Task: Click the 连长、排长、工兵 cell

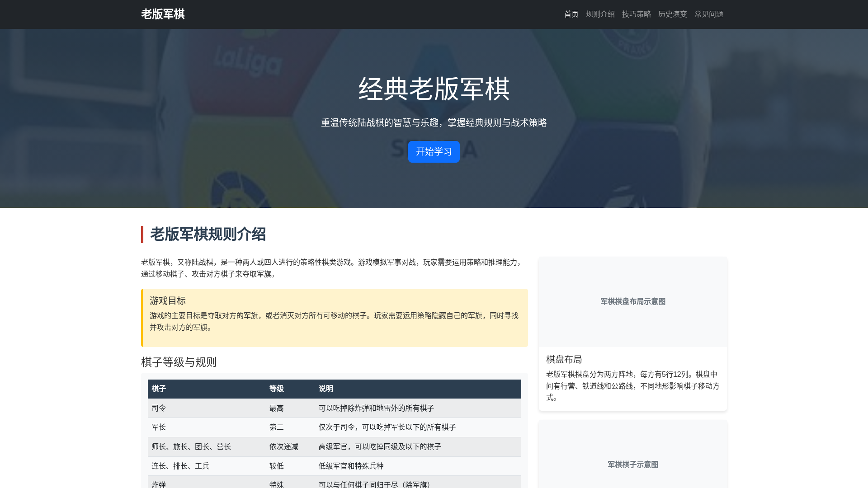Action: (x=207, y=466)
